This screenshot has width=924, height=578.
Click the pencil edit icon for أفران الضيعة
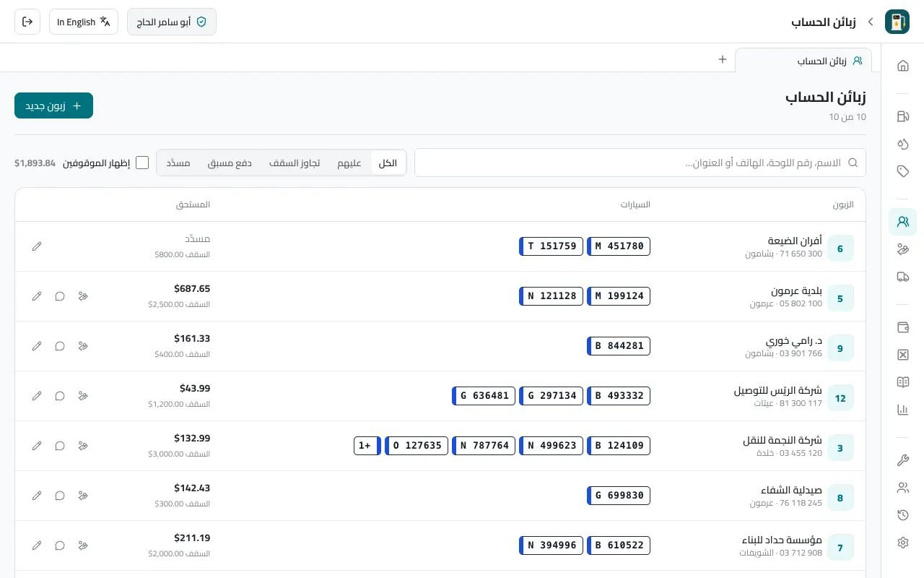click(37, 246)
